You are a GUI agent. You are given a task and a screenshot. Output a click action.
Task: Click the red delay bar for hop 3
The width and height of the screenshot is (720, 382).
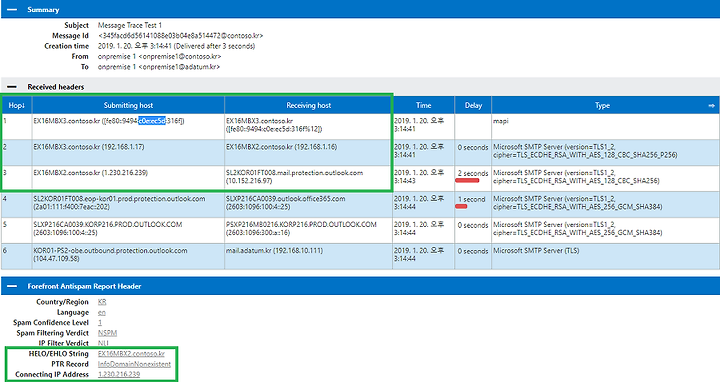pyautogui.click(x=467, y=180)
